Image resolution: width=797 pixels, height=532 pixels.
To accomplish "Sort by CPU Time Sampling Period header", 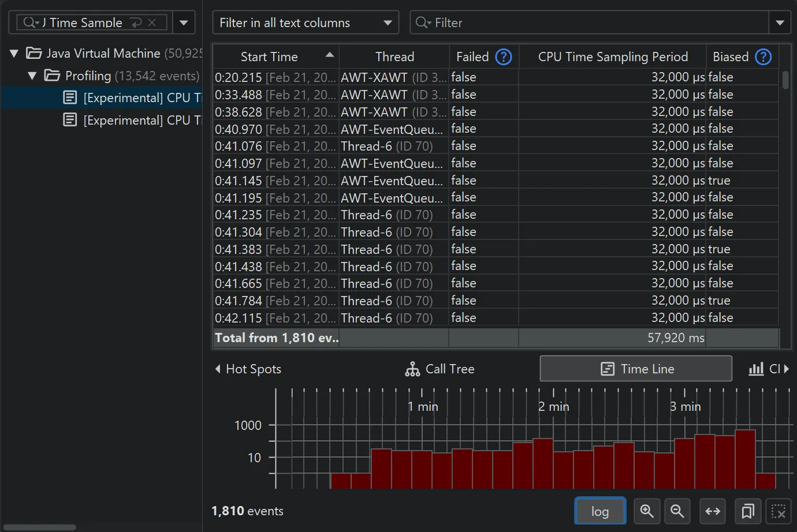I will point(613,57).
